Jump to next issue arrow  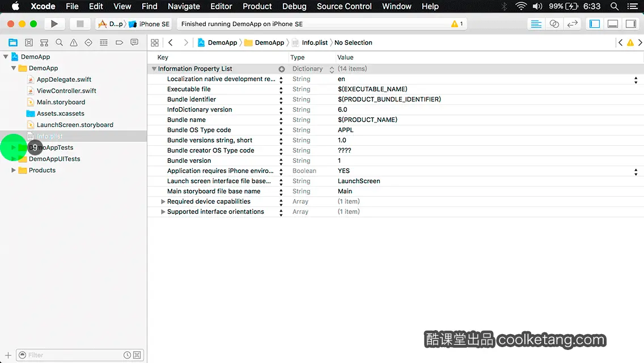(640, 43)
